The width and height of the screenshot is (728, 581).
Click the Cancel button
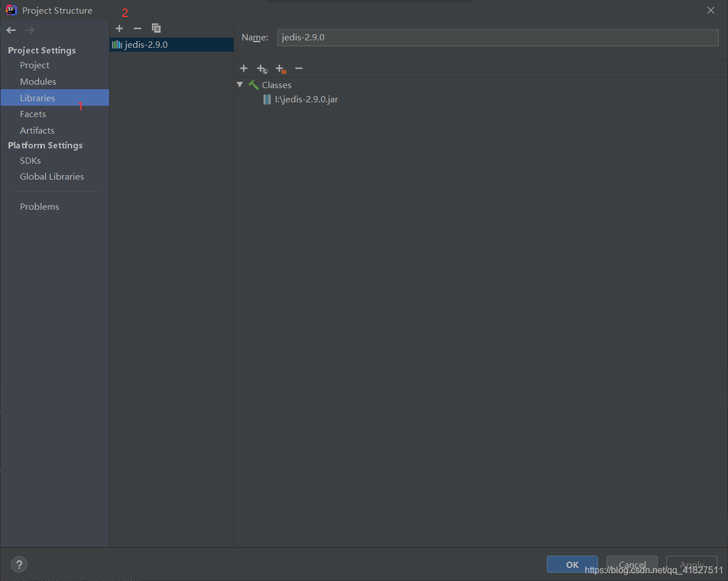(x=631, y=564)
